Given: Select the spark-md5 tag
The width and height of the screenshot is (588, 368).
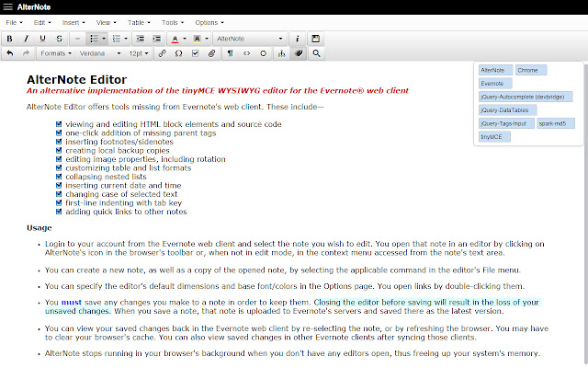Looking at the screenshot, I should (555, 123).
